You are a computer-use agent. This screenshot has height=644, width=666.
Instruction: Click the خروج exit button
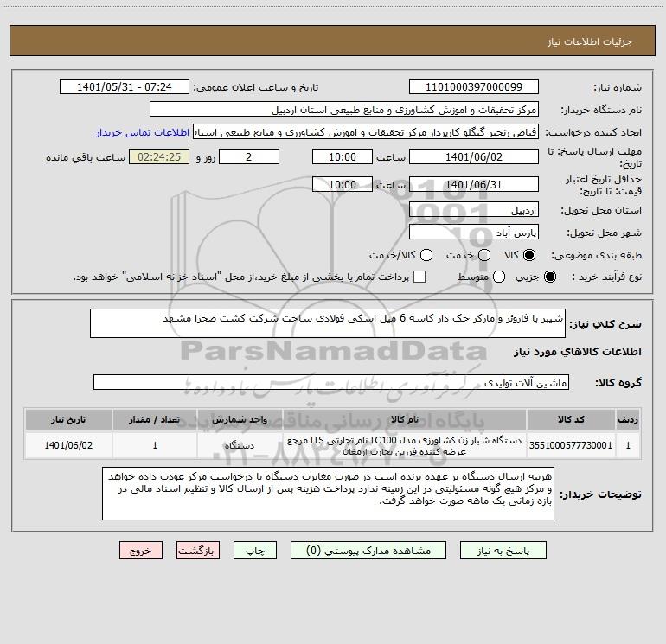[141, 551]
